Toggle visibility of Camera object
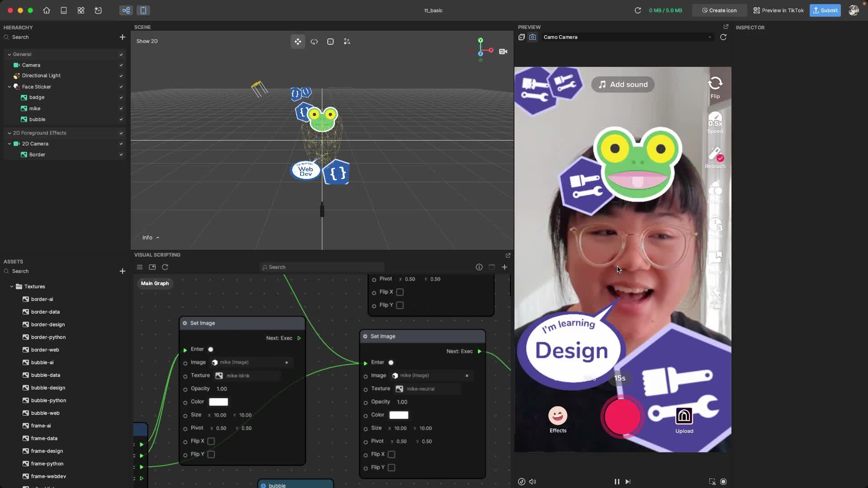The height and width of the screenshot is (488, 868). point(121,65)
